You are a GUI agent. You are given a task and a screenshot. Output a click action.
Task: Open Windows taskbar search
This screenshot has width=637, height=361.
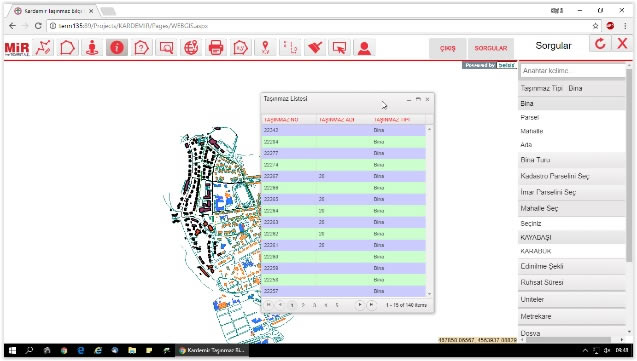(29, 350)
